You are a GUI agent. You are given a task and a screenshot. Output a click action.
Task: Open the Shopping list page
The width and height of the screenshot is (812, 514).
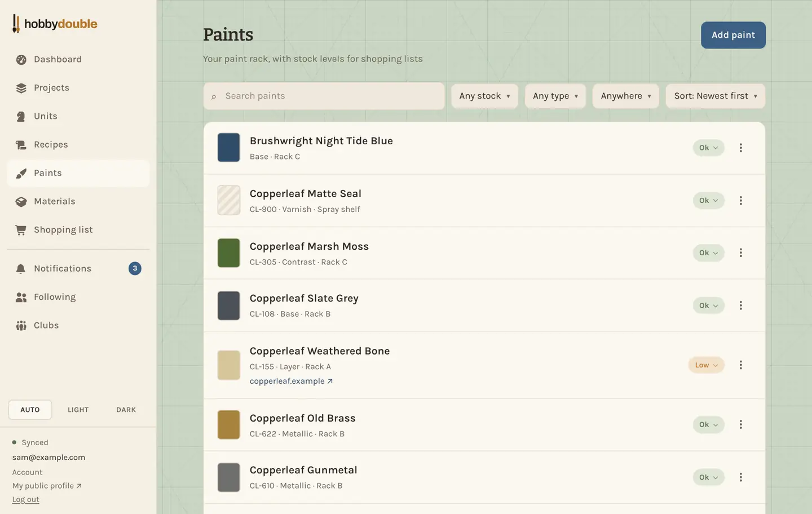coord(78,230)
